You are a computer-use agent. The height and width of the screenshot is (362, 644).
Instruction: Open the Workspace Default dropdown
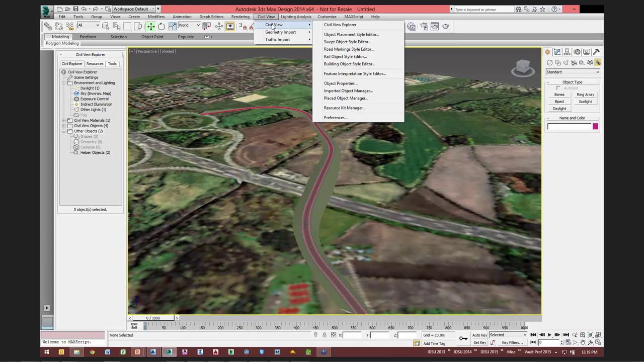(134, 9)
